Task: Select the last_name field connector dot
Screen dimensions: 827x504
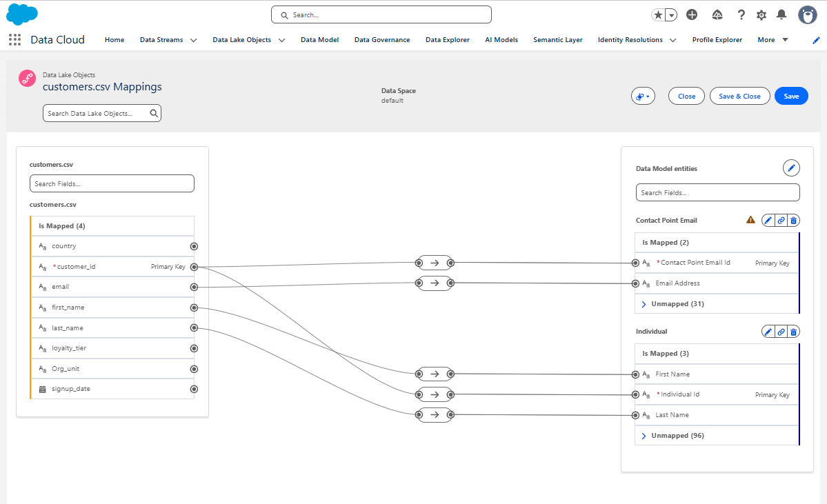Action: pyautogui.click(x=194, y=328)
